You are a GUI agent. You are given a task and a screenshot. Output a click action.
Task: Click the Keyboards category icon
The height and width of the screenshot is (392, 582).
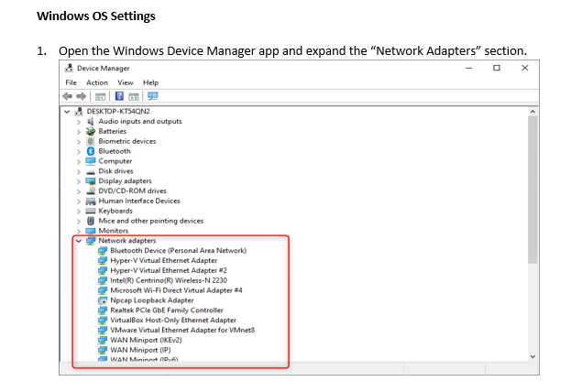coord(91,211)
